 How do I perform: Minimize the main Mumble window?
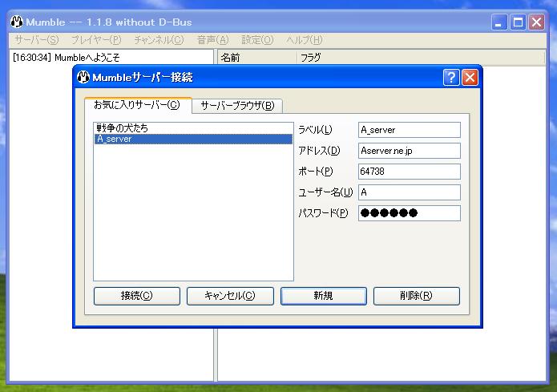pos(499,22)
